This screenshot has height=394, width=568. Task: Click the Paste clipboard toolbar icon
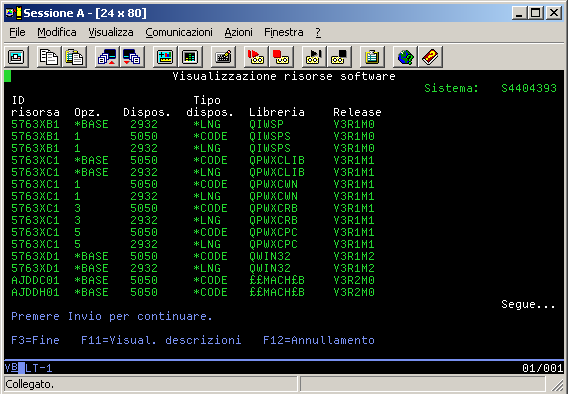click(x=74, y=57)
